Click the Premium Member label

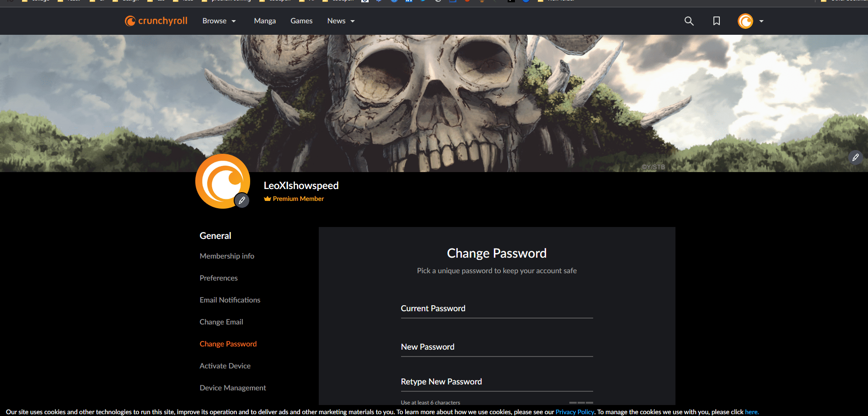pyautogui.click(x=298, y=199)
